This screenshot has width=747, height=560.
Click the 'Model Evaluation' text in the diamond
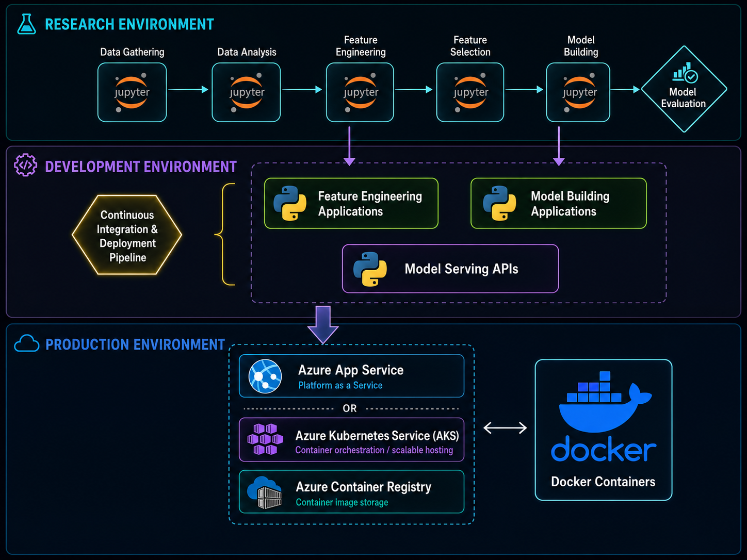683,98
